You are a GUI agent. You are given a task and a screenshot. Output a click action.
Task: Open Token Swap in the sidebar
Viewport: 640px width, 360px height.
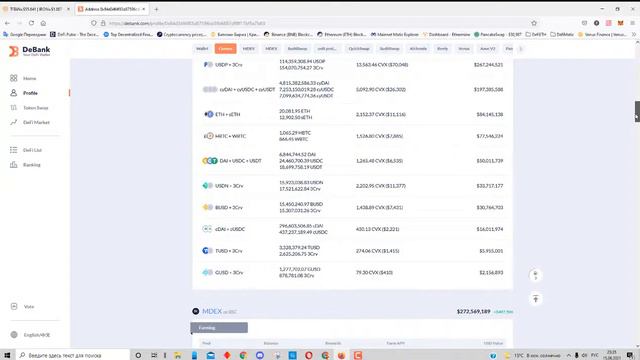click(x=36, y=108)
